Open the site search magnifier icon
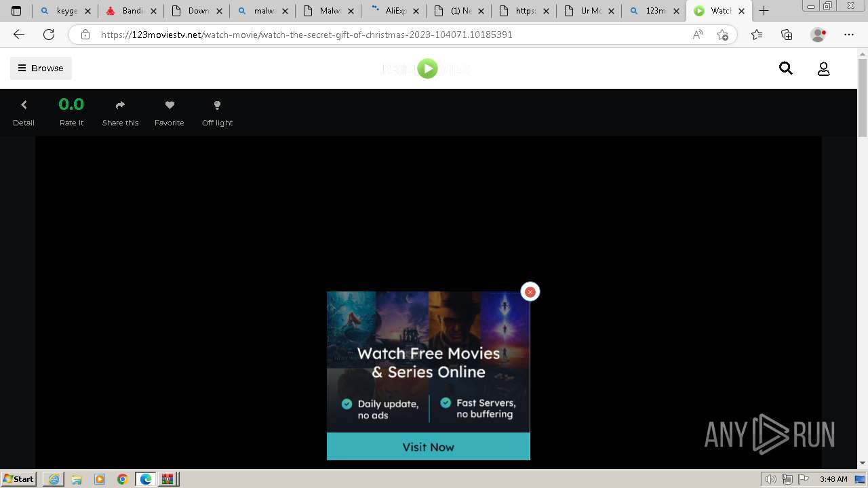Image resolution: width=868 pixels, height=488 pixels. coord(786,68)
